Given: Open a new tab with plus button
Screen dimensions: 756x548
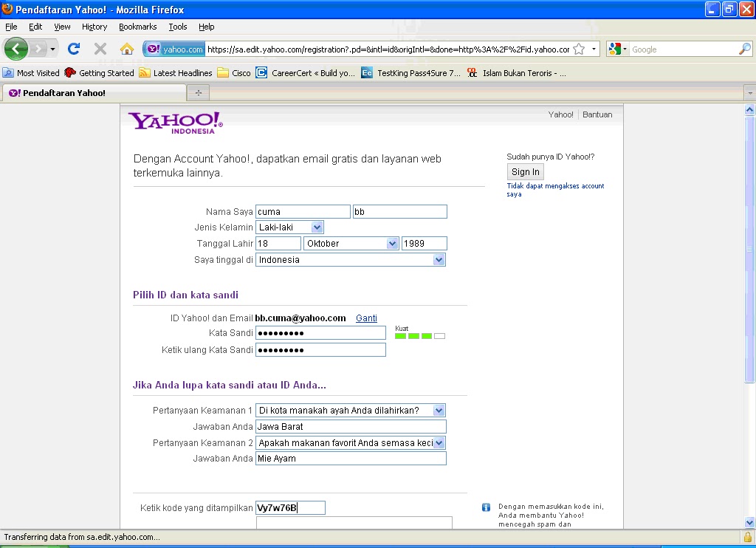Looking at the screenshot, I should click(198, 92).
